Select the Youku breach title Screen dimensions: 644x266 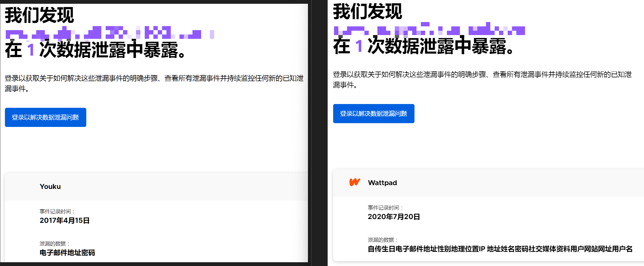50,187
